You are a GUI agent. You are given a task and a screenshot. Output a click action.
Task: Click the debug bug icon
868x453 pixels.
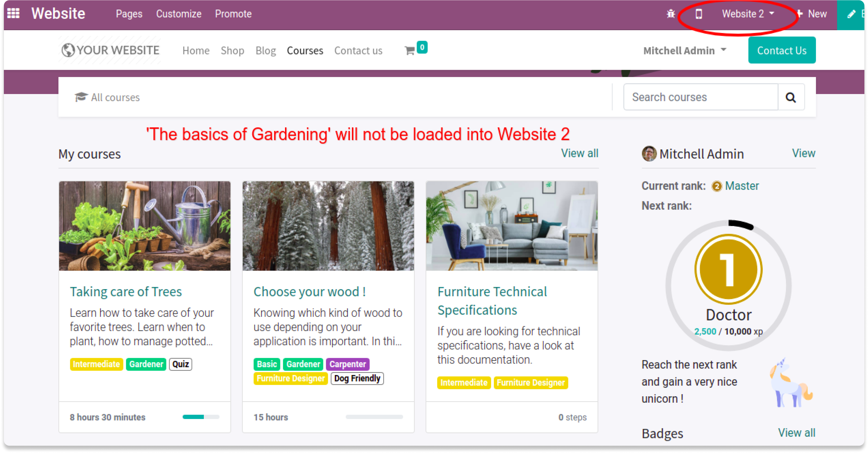click(x=671, y=14)
